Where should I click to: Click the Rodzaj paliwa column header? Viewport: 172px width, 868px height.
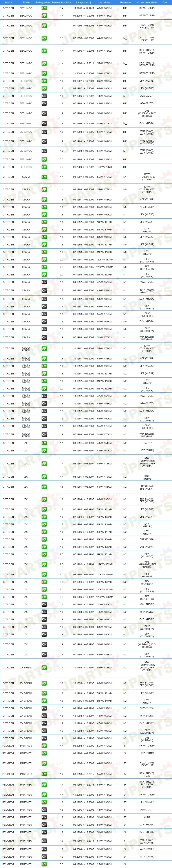point(43,2)
